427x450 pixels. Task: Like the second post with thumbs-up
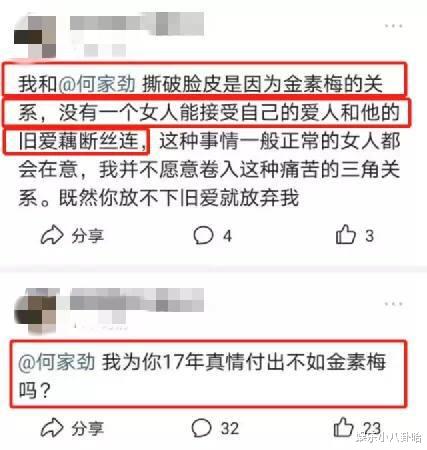(343, 427)
